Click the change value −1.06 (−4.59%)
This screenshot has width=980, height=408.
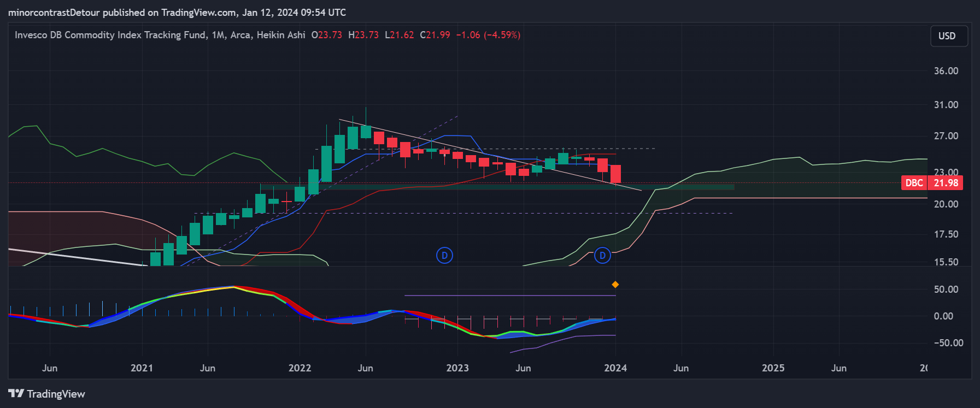click(488, 35)
